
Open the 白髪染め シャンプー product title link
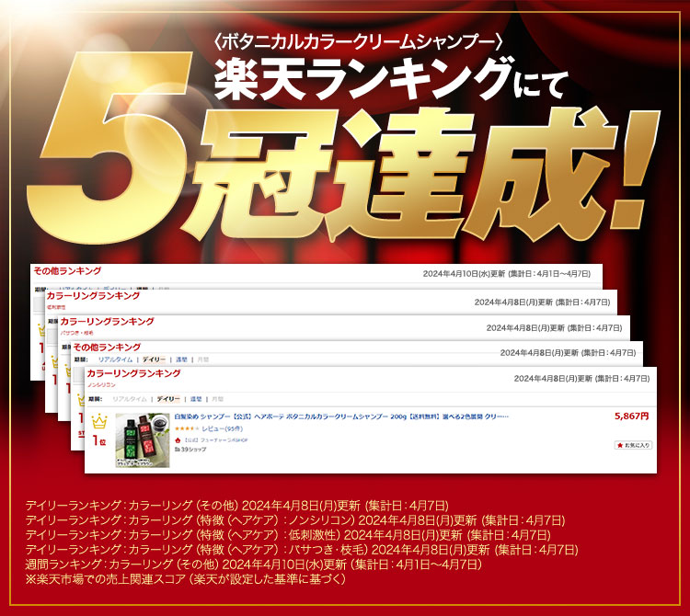(340, 416)
